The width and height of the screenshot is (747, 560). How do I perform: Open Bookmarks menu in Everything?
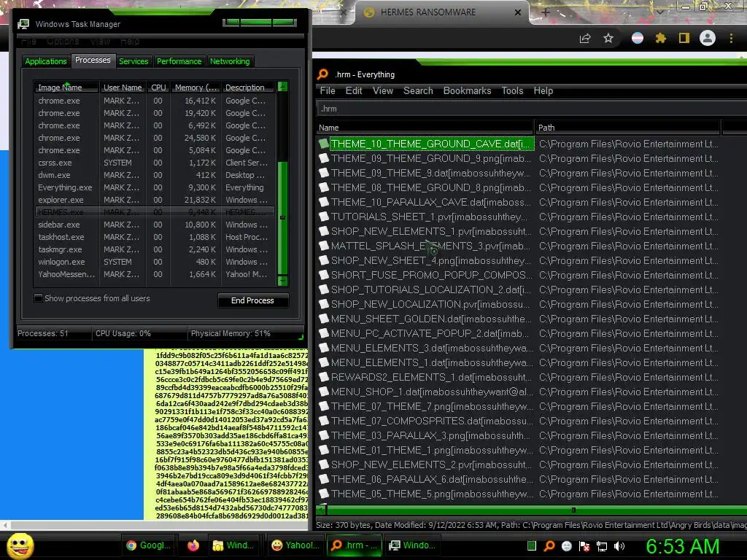467,91
